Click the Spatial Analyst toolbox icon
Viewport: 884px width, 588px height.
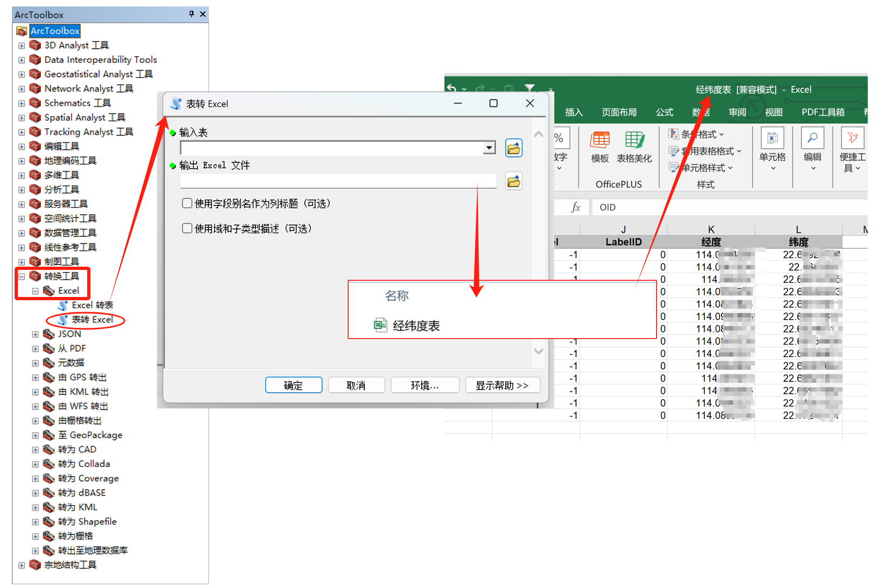[x=35, y=117]
